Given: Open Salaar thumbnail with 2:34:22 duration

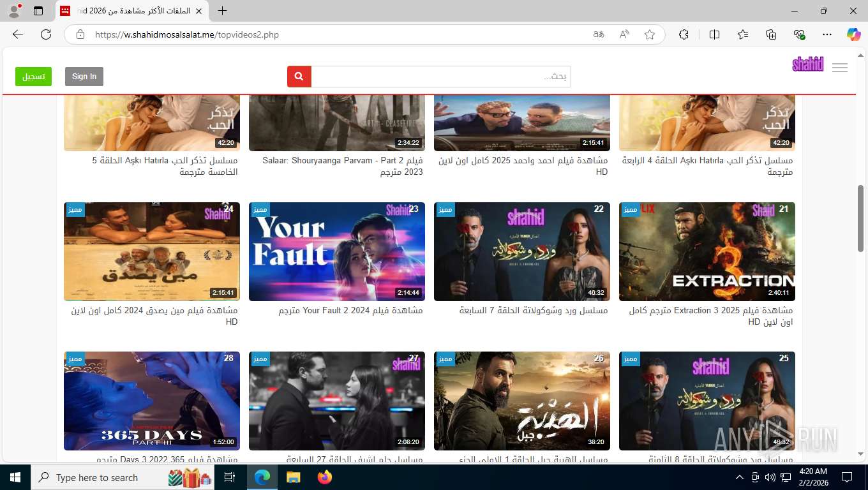Looking at the screenshot, I should (x=337, y=123).
